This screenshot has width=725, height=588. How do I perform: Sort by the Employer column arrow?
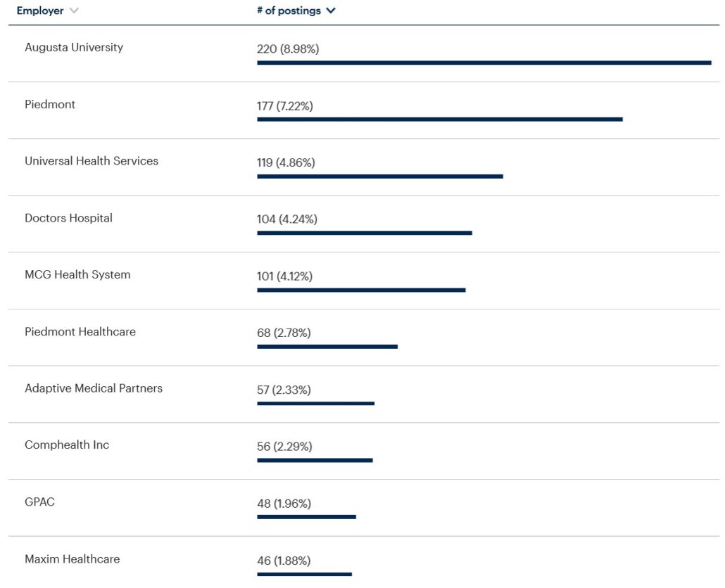point(75,11)
